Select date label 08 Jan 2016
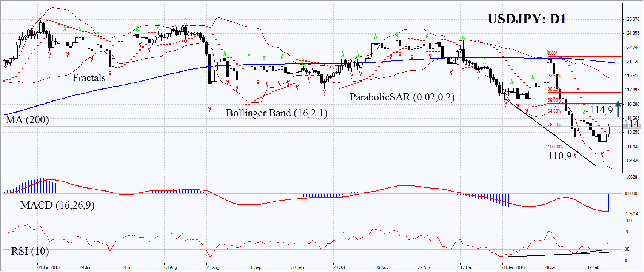This screenshot has height=272, width=644. [x=513, y=267]
